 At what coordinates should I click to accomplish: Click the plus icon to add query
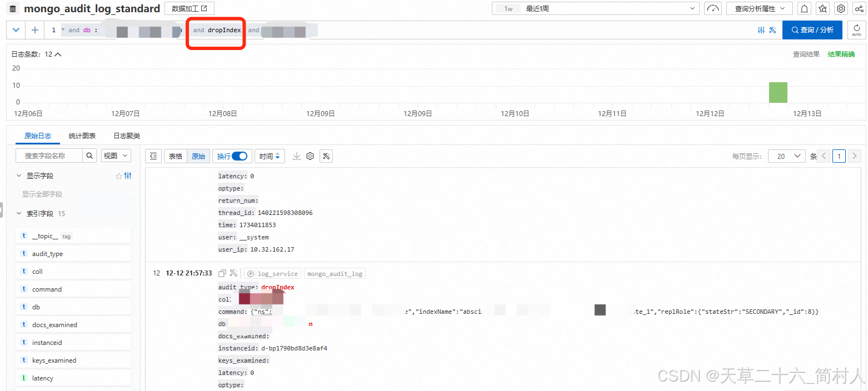35,30
